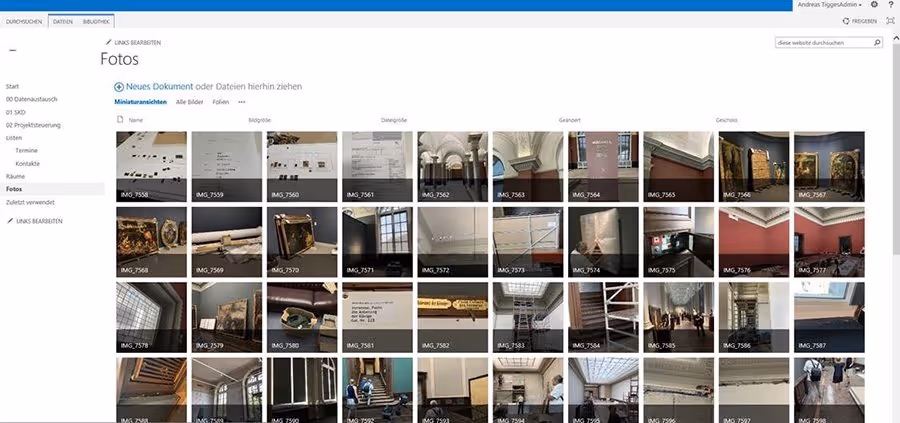Click the document type column icon

tap(120, 120)
